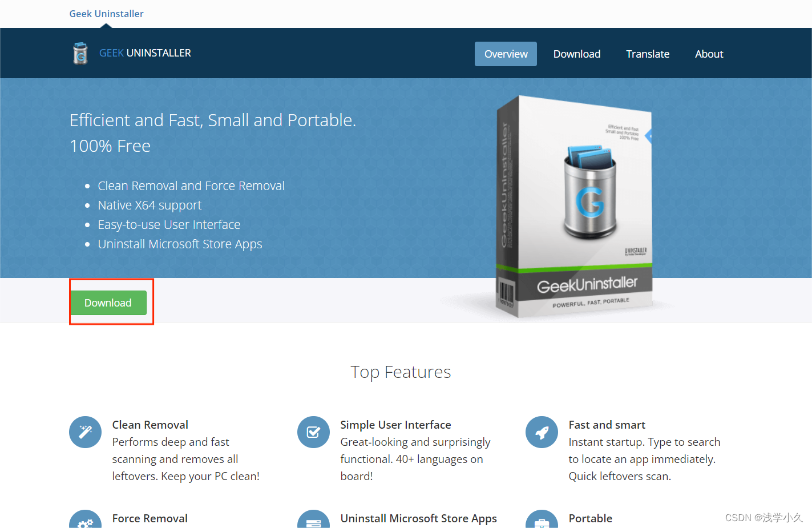This screenshot has height=528, width=812.
Task: Click the Simple User Interface checkmark icon
Action: [313, 432]
